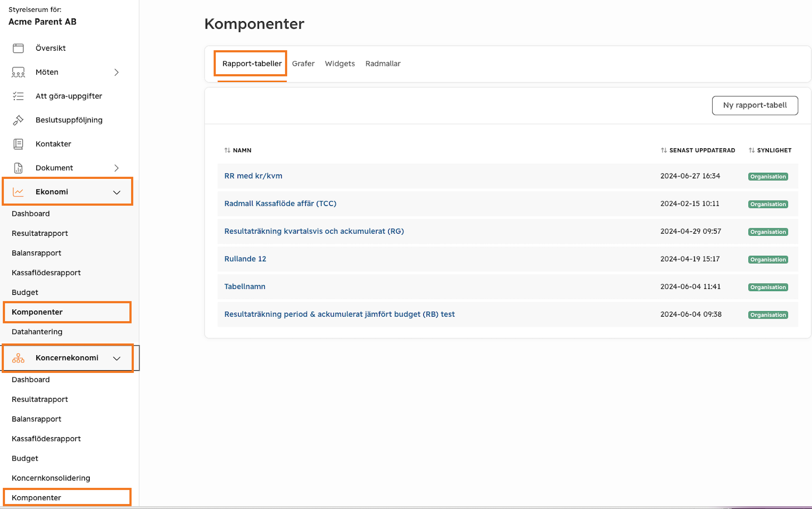Click the Ny rapport-tabell button

(x=755, y=105)
